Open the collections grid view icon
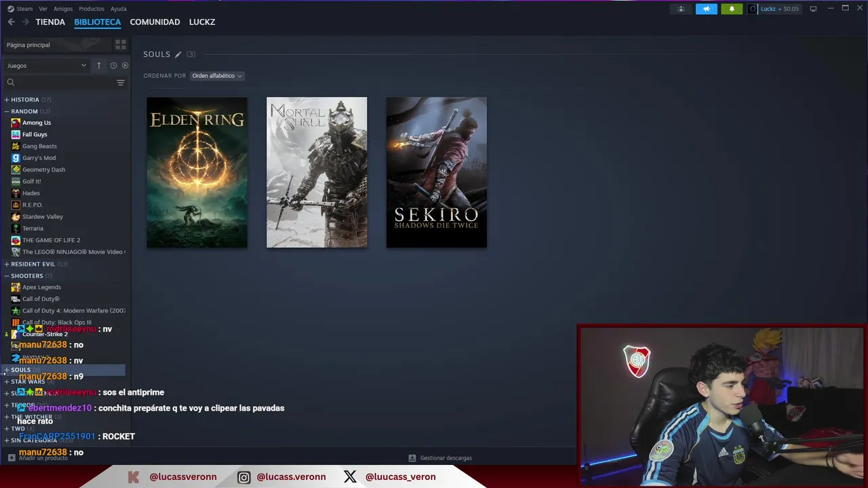Image resolution: width=868 pixels, height=488 pixels. point(121,45)
